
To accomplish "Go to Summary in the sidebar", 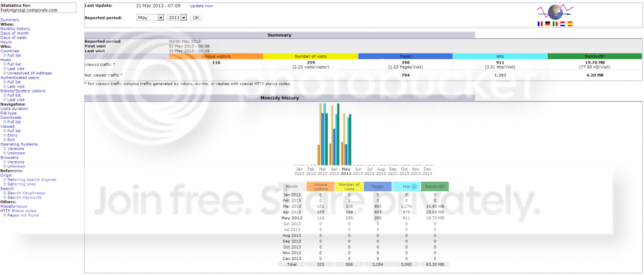I will pyautogui.click(x=9, y=20).
